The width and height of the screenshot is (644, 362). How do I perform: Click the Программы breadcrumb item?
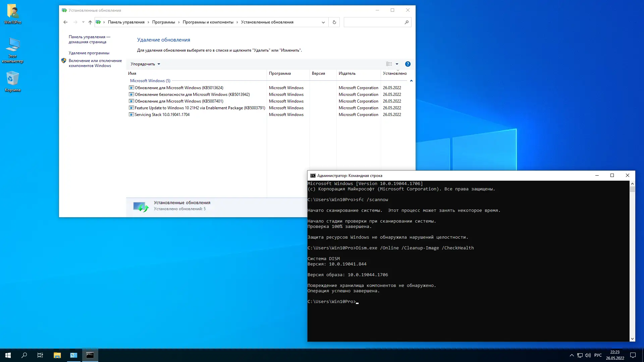pyautogui.click(x=163, y=22)
